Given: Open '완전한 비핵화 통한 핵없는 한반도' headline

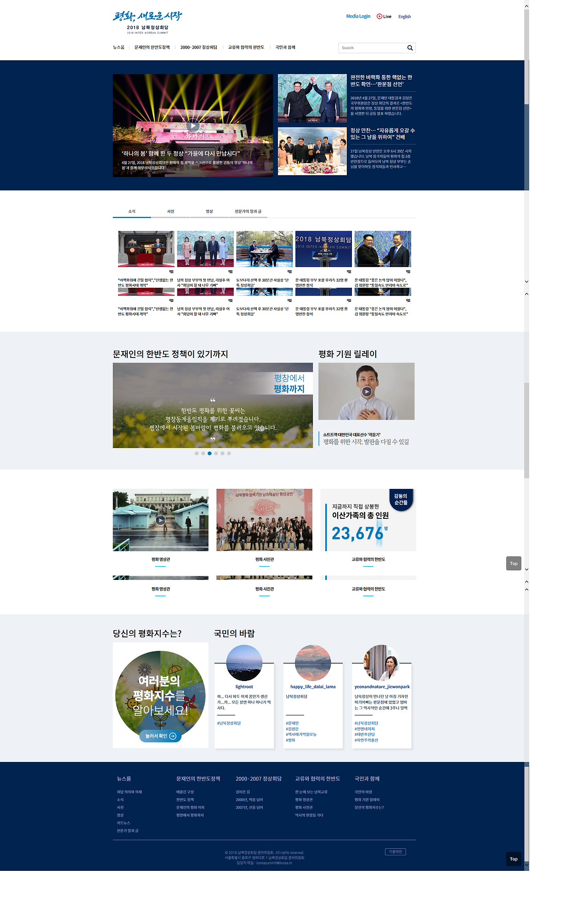Looking at the screenshot, I should tap(381, 81).
